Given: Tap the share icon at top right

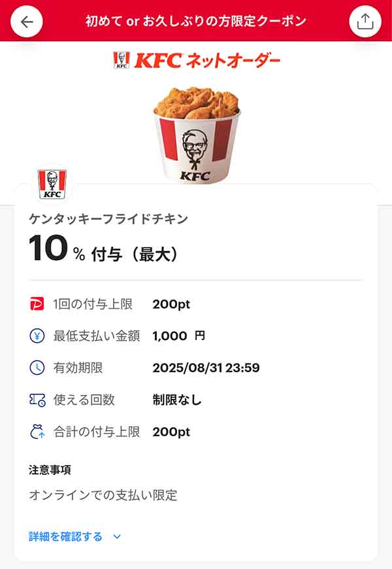Looking at the screenshot, I should click(365, 22).
